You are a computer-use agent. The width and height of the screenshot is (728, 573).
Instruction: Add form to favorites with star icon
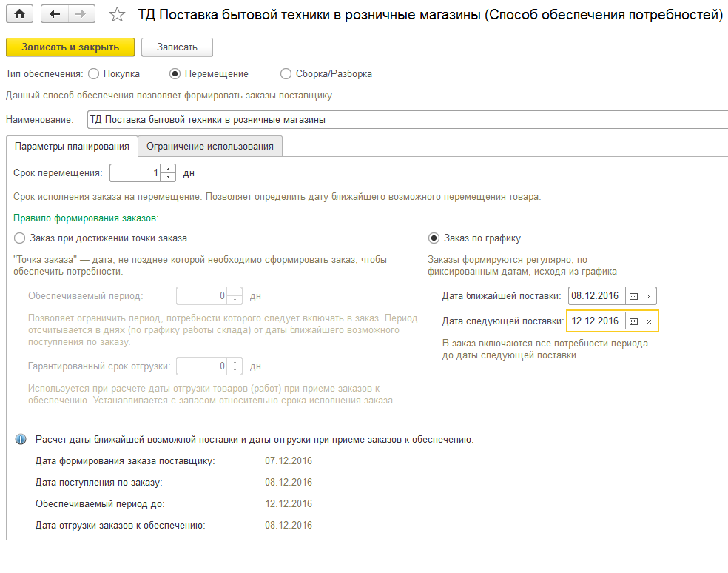(x=117, y=14)
